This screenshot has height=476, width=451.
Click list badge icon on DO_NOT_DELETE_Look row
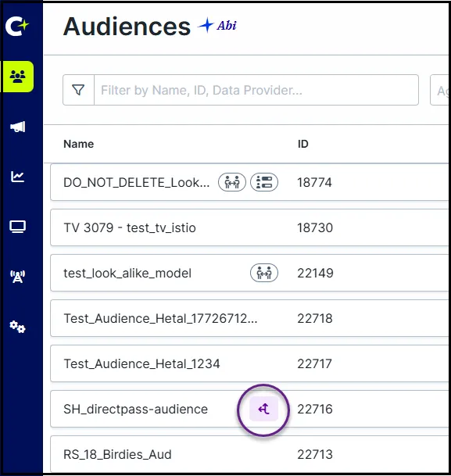264,182
